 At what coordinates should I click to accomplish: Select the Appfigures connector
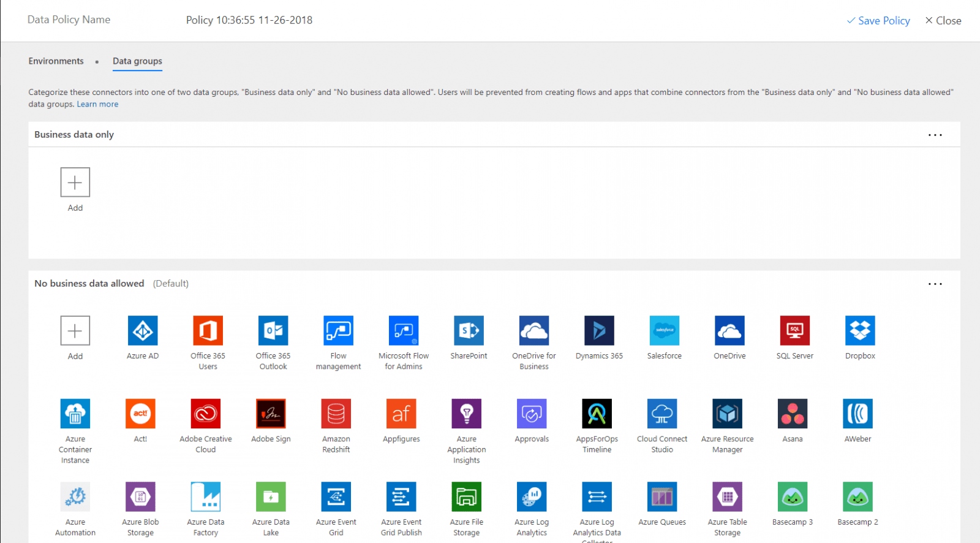click(x=401, y=414)
